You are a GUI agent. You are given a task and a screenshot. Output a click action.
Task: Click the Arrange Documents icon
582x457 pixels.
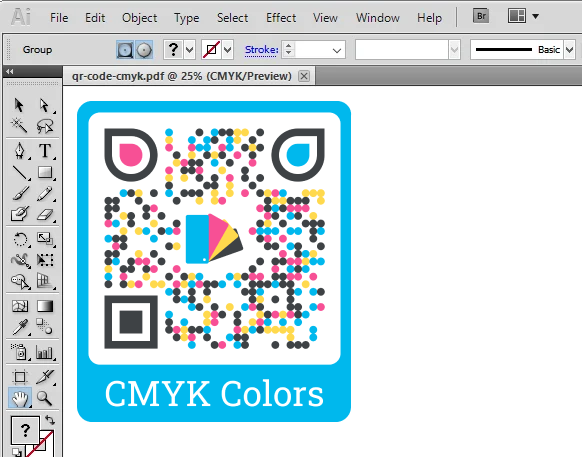[517, 16]
